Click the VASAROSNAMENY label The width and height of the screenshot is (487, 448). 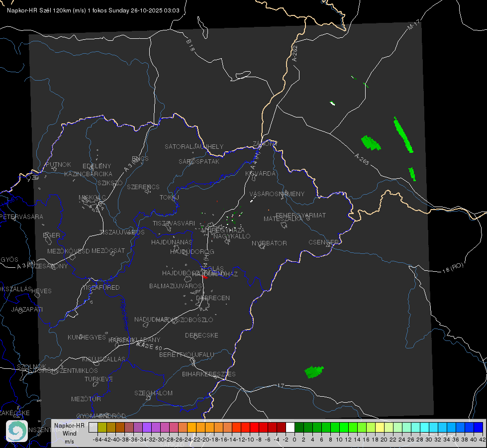[x=277, y=194]
